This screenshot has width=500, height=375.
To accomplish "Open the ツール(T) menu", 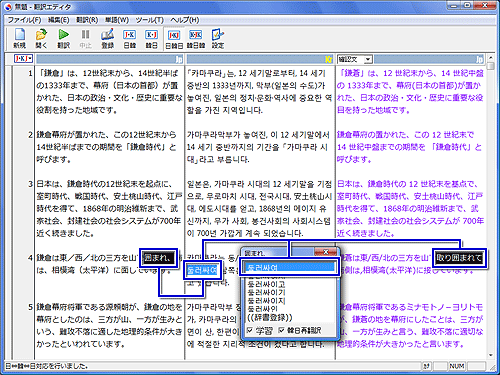I will coord(149,20).
